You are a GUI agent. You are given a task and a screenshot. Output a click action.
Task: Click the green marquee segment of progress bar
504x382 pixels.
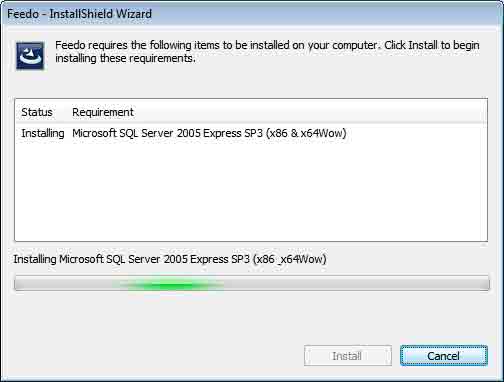pyautogui.click(x=172, y=285)
